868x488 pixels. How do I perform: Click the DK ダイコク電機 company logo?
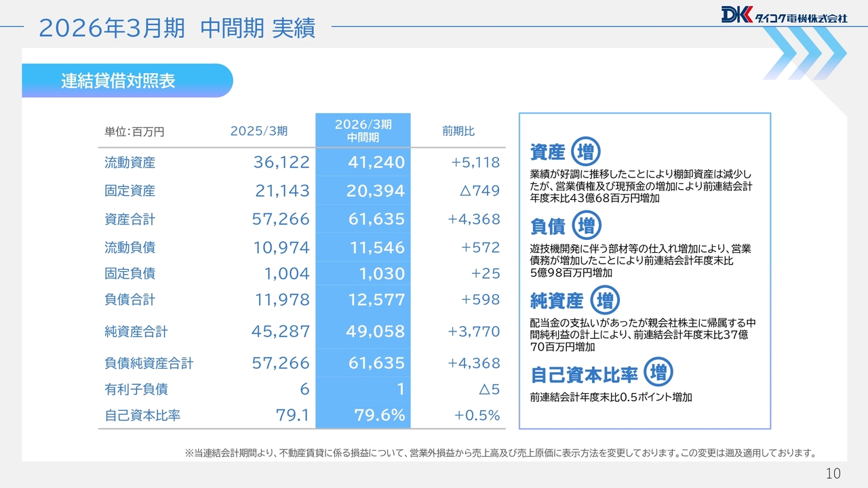click(x=784, y=16)
